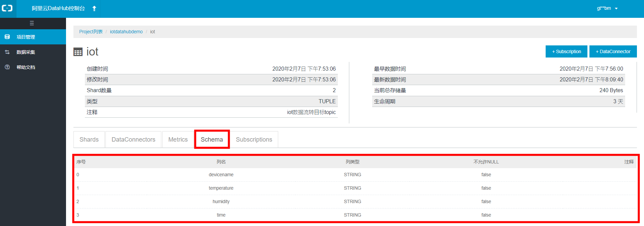644x226 pixels.
Task: Click the 240 Bytes storage value
Action: [x=611, y=90]
